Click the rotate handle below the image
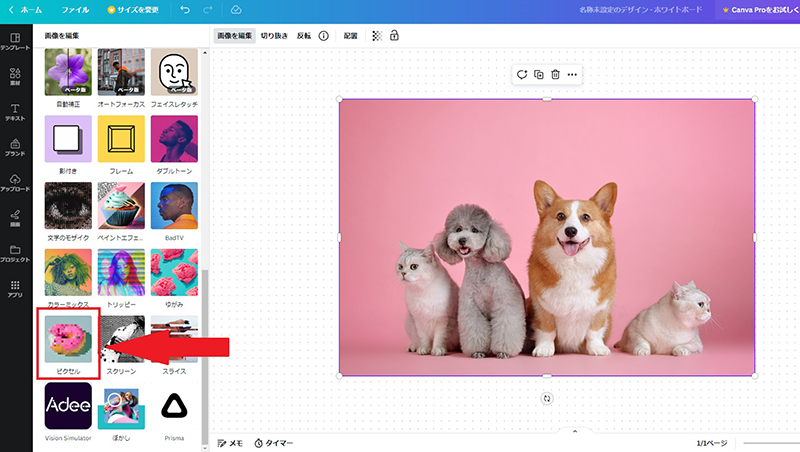 pos(547,398)
